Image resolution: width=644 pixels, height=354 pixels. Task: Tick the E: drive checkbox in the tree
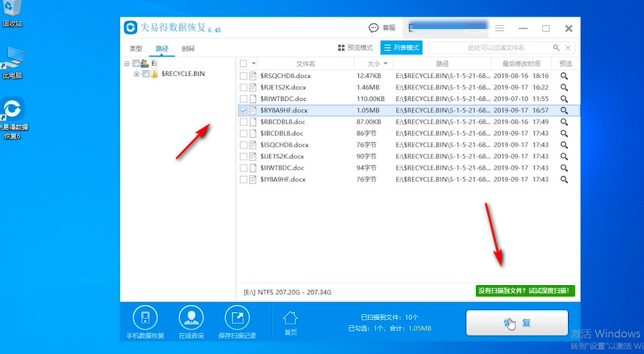(136, 64)
